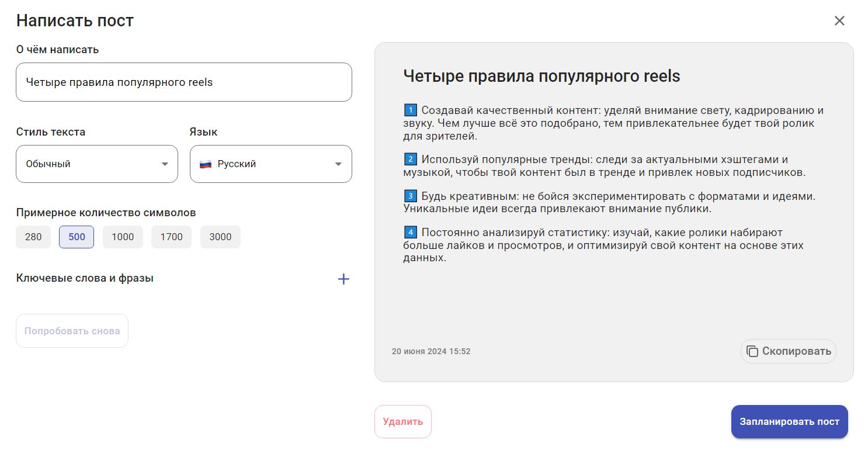Click the Скопировать label
The width and height of the screenshot is (868, 450).
point(797,351)
